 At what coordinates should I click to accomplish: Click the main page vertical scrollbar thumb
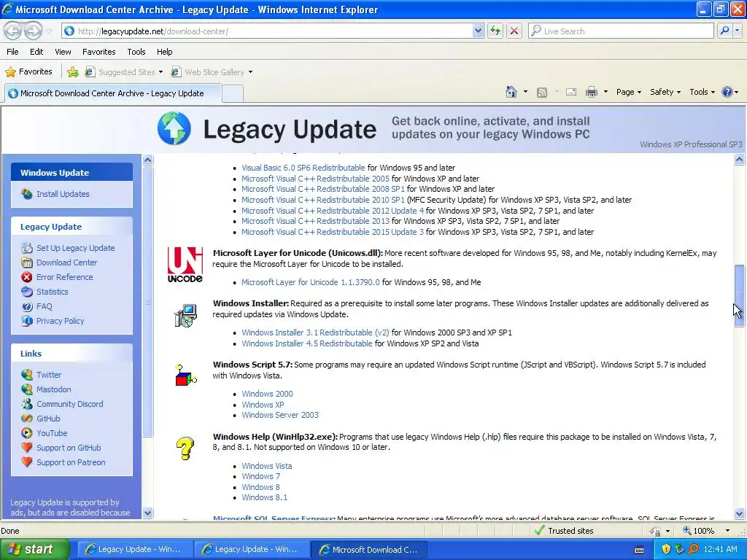[740, 295]
